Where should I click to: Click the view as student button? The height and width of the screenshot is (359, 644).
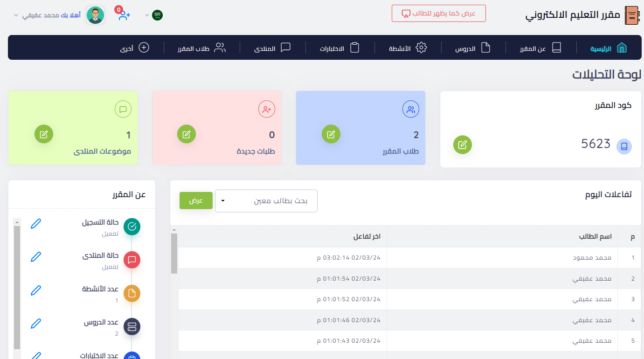pos(438,13)
